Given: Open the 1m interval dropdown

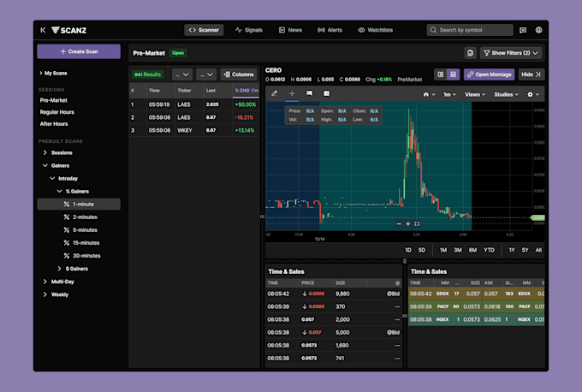Looking at the screenshot, I should (449, 95).
